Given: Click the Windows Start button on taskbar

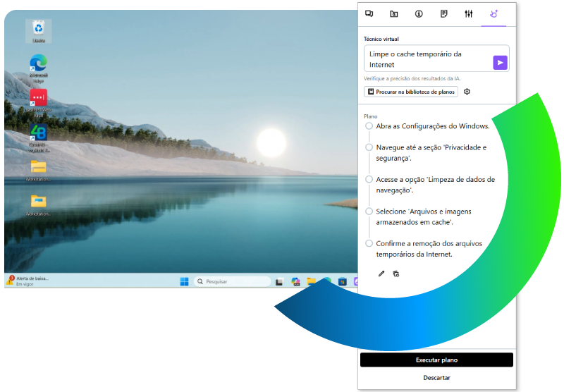Looking at the screenshot, I should 184,281.
